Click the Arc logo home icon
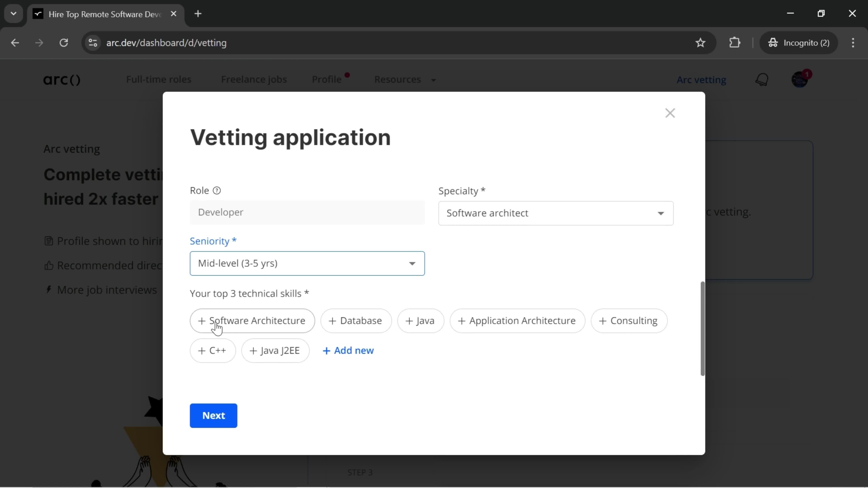868x488 pixels. click(62, 80)
